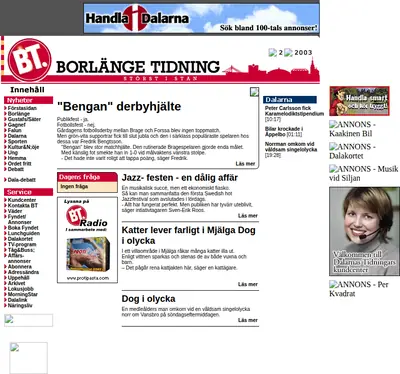This screenshot has width=400, height=374.
Task: Open Tåg&Buss timetable link
Action: (x=21, y=250)
